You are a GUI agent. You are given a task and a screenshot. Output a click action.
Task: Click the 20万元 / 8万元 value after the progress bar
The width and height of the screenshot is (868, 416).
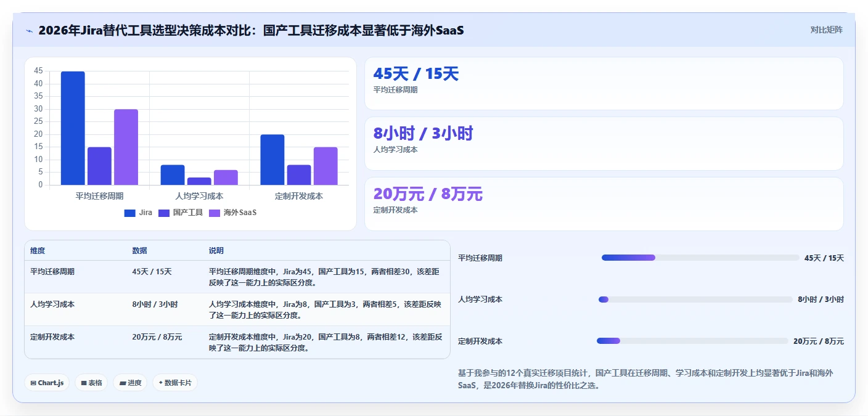coord(819,341)
